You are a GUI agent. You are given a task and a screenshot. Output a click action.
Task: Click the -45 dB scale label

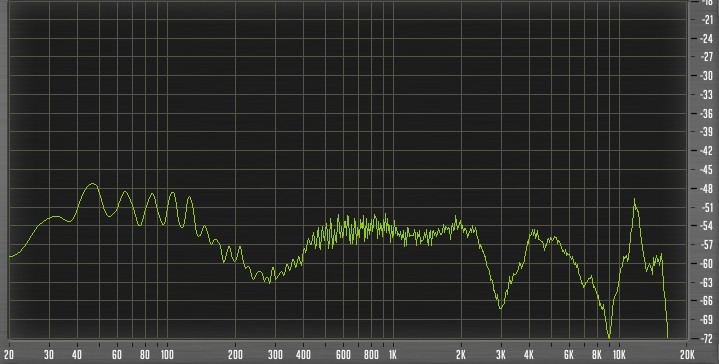pos(707,170)
